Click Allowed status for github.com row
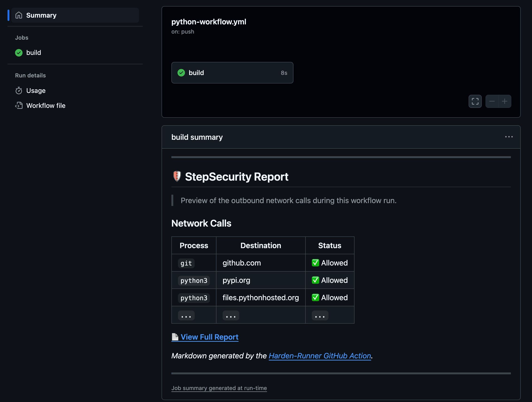Image resolution: width=532 pixels, height=402 pixels. tap(329, 263)
